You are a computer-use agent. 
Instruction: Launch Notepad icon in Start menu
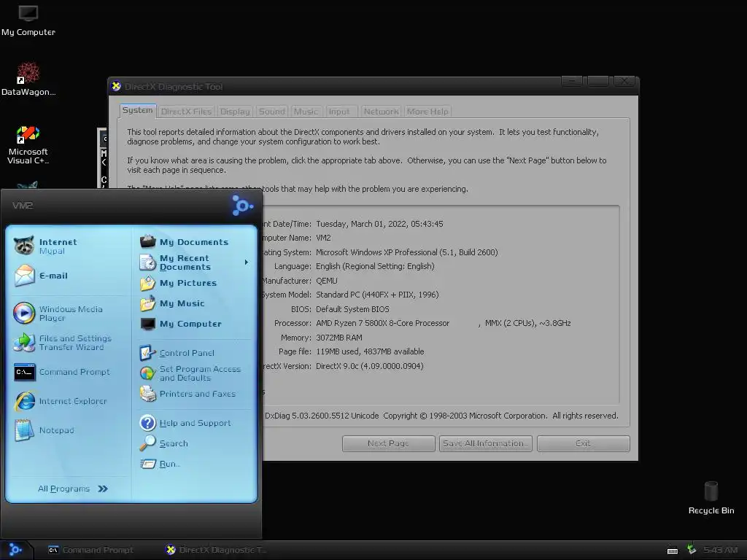coord(24,430)
